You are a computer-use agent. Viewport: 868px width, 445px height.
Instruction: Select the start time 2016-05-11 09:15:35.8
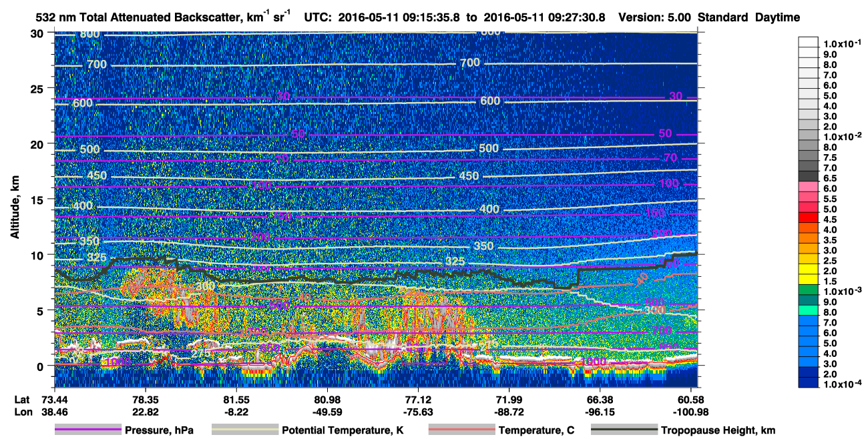[400, 17]
